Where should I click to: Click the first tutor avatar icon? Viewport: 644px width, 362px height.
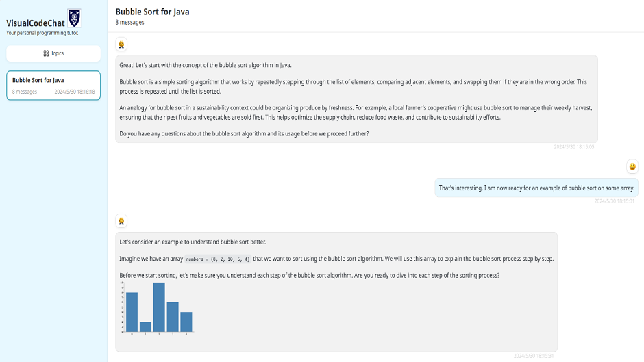click(x=121, y=44)
